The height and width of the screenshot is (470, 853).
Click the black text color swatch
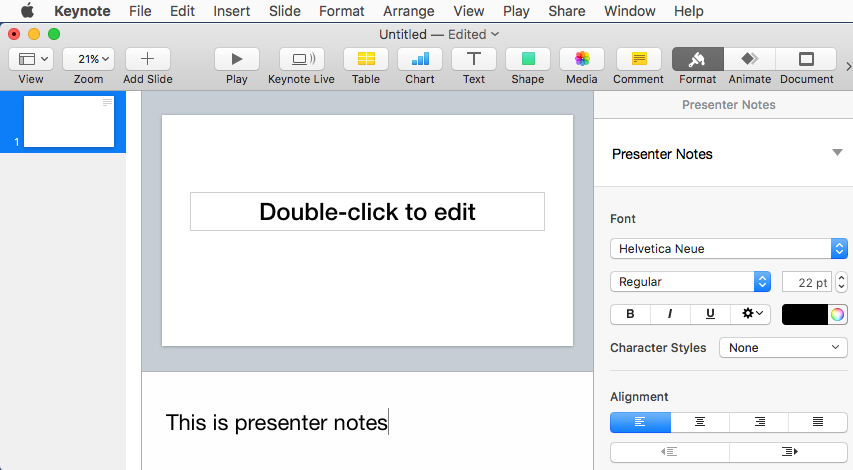tap(805, 314)
